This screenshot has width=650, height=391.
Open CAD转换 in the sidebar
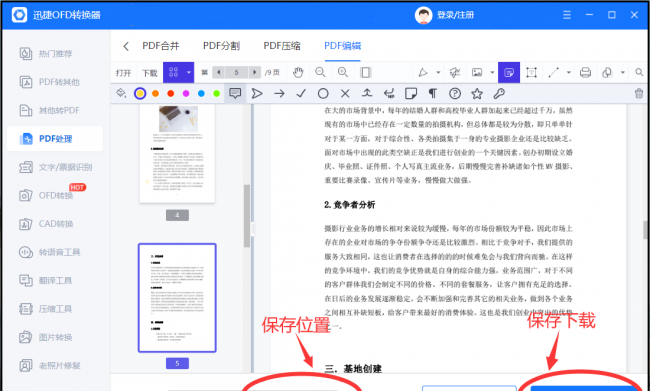pos(55,224)
